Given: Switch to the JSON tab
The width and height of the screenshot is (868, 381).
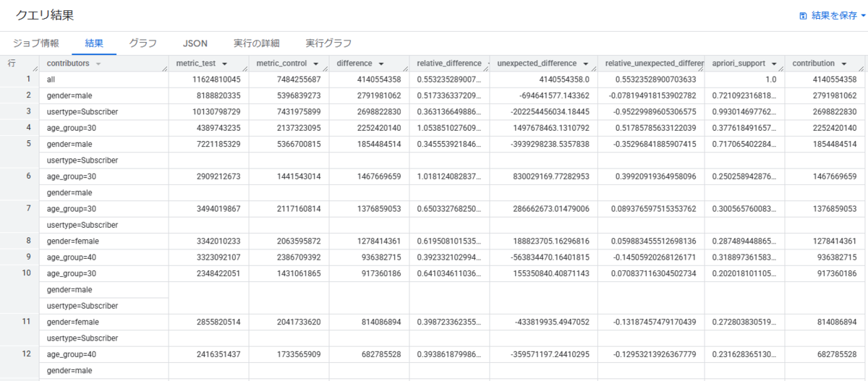Looking at the screenshot, I should tap(195, 43).
